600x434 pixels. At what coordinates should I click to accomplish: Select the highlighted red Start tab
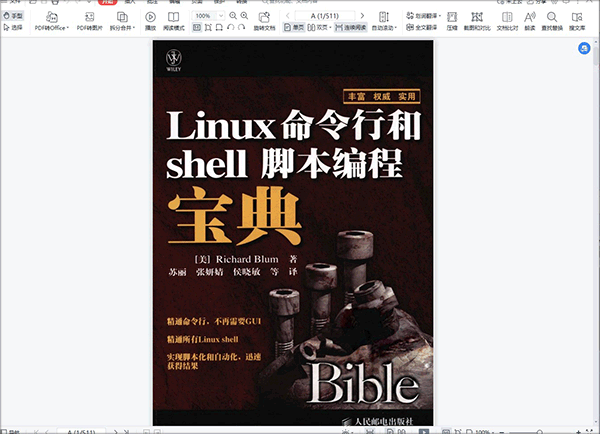point(108,2)
